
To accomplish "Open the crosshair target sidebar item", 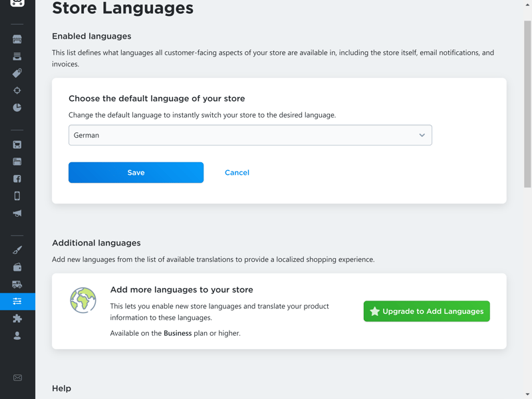I will click(17, 90).
